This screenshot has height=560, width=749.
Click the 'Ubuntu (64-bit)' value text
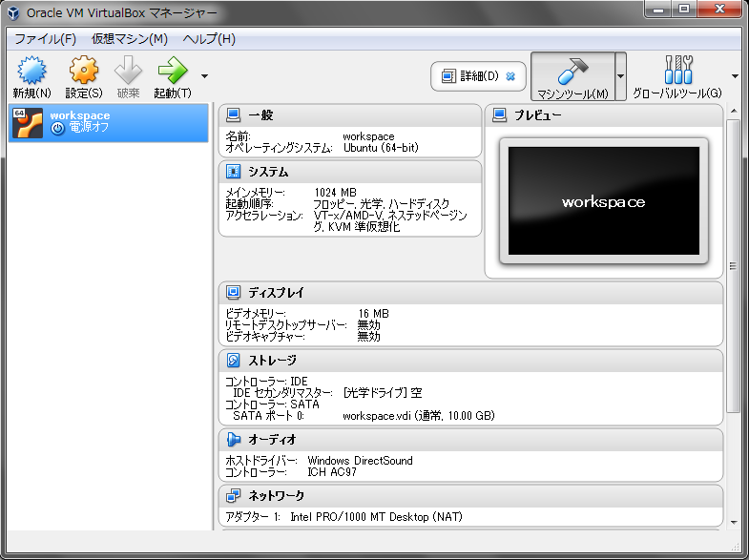point(381,148)
